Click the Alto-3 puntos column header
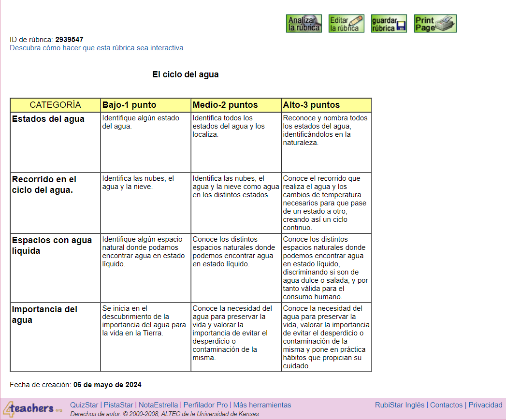Viewport: 506px width, 420px height. click(x=326, y=105)
